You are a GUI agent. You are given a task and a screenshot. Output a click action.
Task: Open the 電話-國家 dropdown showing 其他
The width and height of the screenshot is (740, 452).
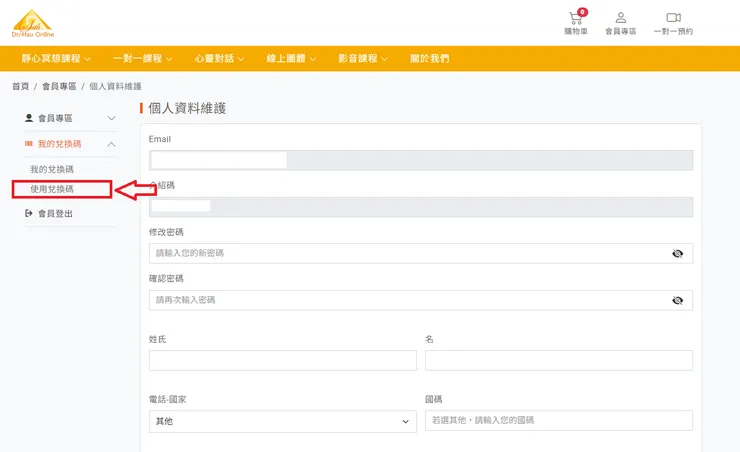(283, 421)
